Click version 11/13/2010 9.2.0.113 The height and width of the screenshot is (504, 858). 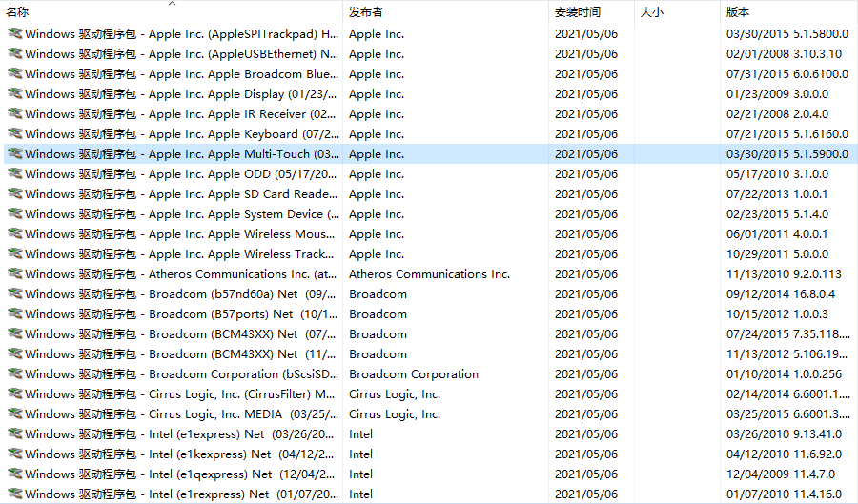tap(784, 273)
